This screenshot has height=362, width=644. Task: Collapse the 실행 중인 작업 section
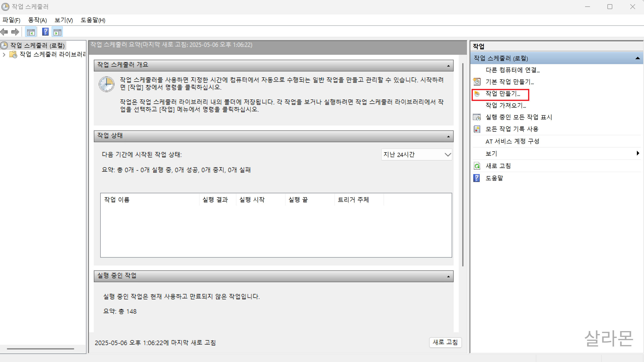coord(448,277)
